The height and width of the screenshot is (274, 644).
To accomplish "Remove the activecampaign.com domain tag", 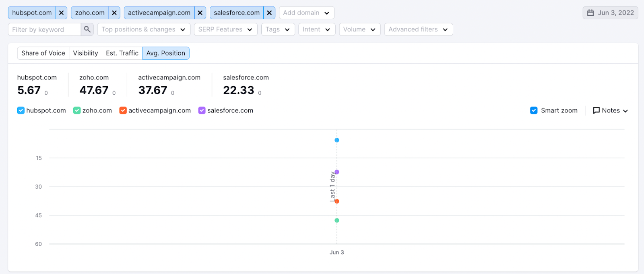I will (x=200, y=13).
